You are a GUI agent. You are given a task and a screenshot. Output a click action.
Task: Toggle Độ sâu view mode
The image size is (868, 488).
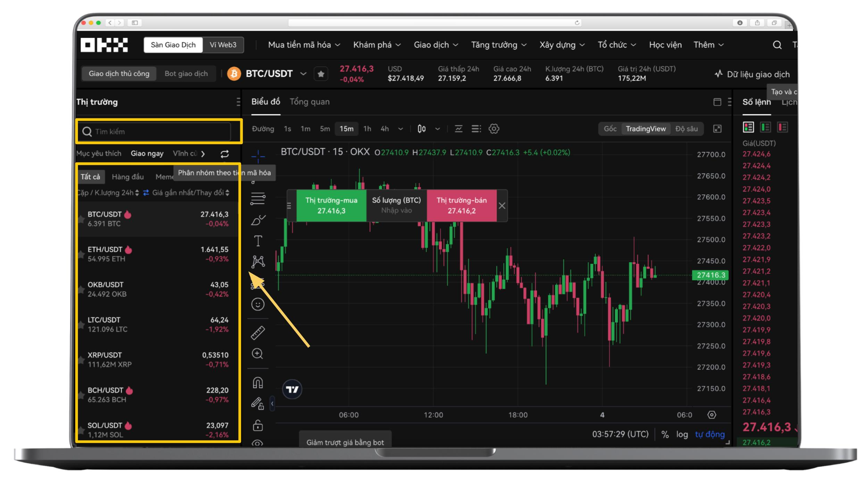coord(687,129)
